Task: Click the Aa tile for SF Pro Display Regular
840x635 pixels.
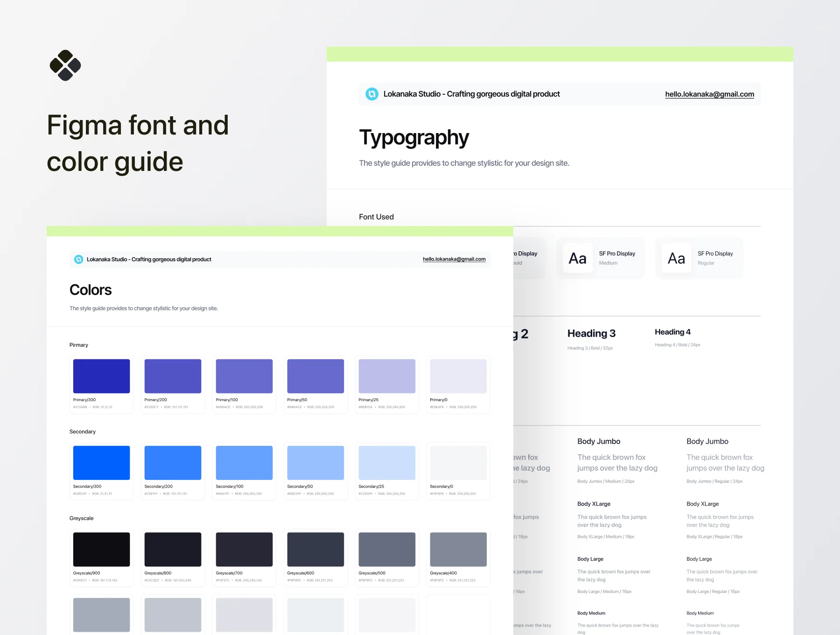Action: (676, 258)
